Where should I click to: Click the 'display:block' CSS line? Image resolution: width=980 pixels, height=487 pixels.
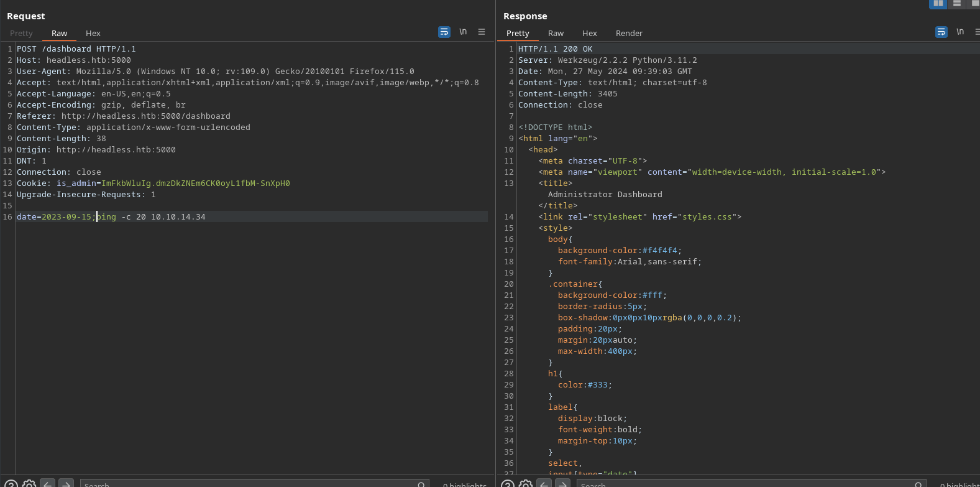[x=593, y=419]
